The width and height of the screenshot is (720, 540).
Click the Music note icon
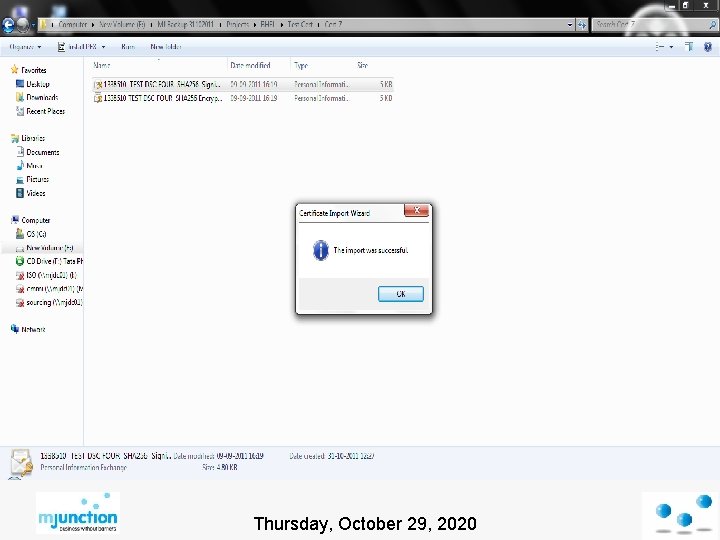pos(20,165)
